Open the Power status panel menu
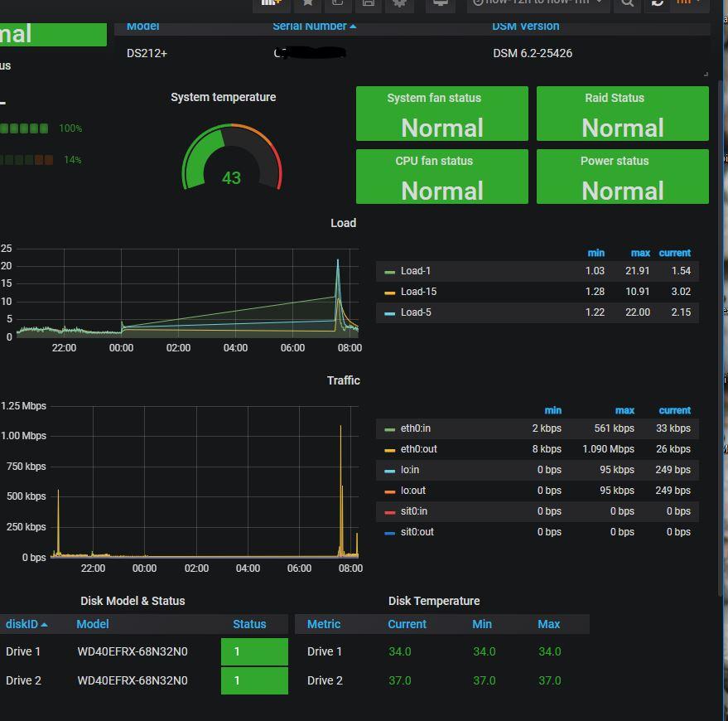The image size is (728, 721). [615, 161]
